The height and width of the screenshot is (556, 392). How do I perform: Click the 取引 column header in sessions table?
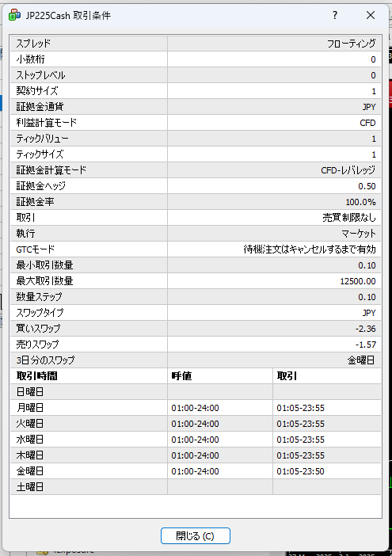pos(287,376)
